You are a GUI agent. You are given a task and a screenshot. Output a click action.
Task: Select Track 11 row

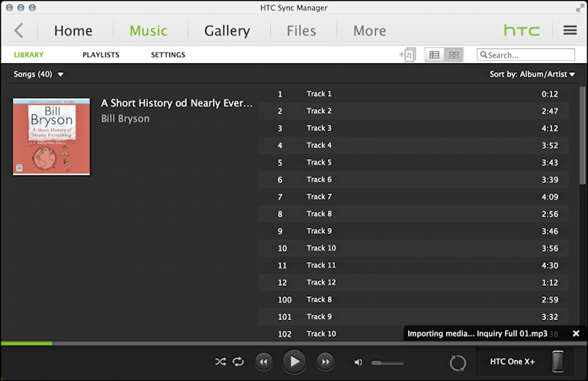tap(413, 265)
